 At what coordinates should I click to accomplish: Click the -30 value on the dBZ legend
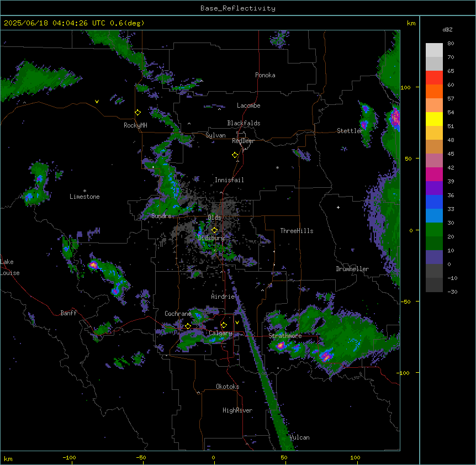point(452,292)
